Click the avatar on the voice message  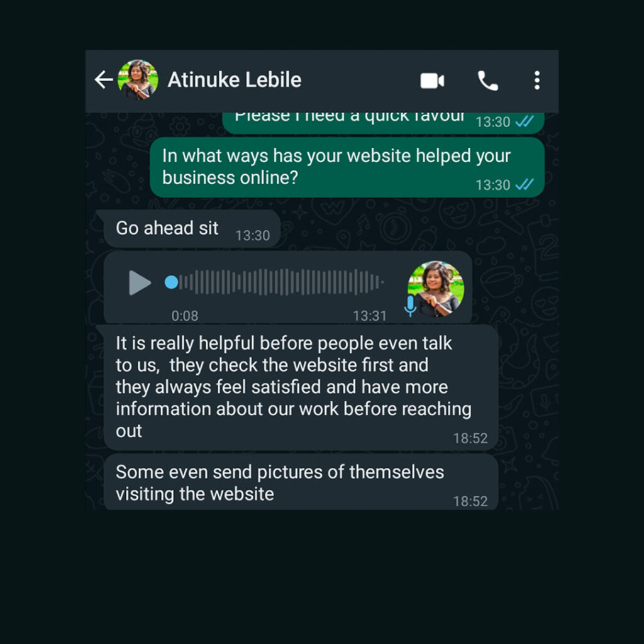pyautogui.click(x=436, y=289)
